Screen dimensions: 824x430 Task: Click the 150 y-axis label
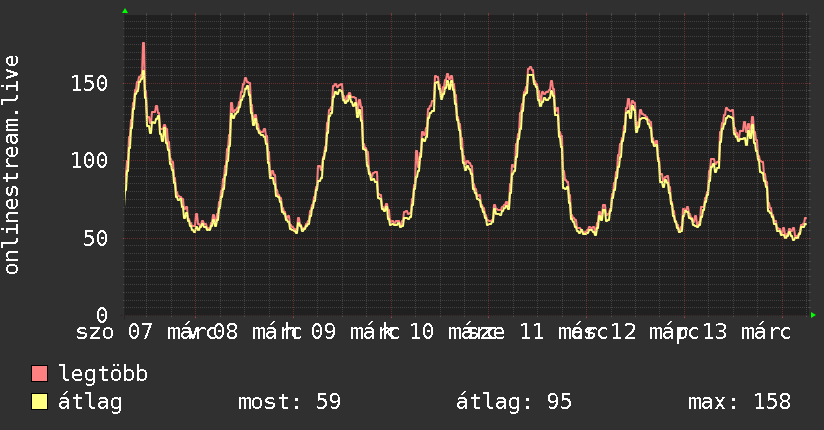[89, 83]
